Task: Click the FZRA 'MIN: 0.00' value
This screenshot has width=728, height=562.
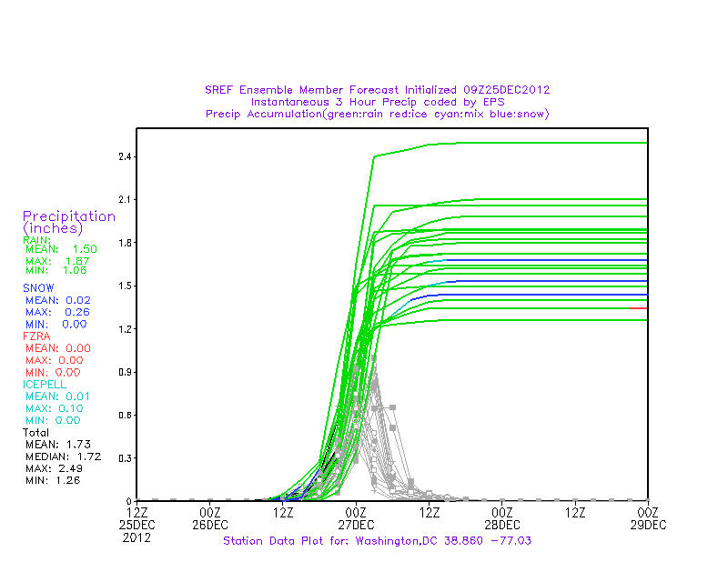Action: [53, 372]
